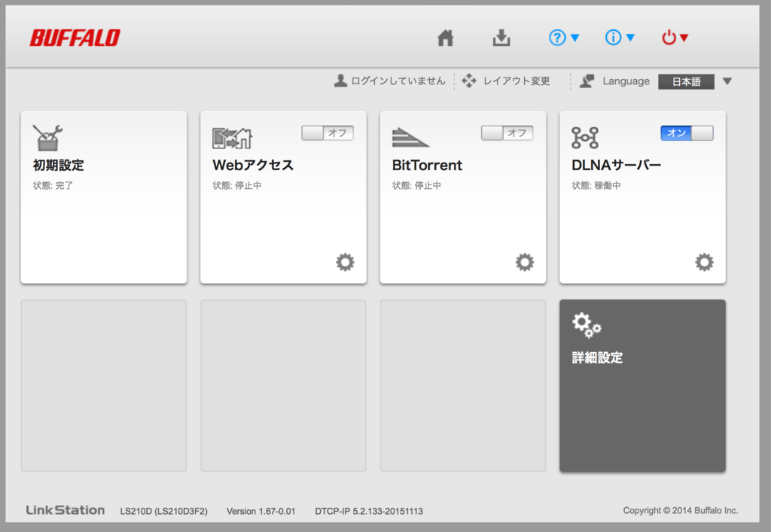Open Webアクセス gear settings
The image size is (771, 532).
click(x=345, y=263)
